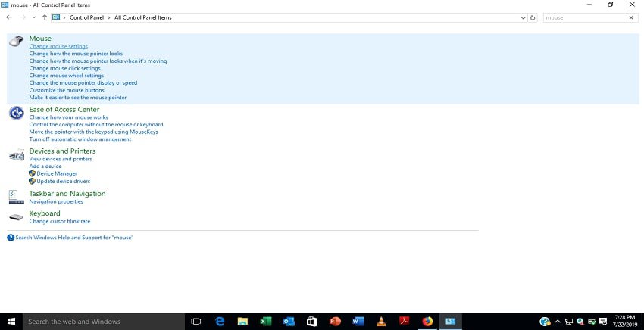Open the Ease of Access Center heading
This screenshot has width=644, height=330.
pyautogui.click(x=64, y=110)
